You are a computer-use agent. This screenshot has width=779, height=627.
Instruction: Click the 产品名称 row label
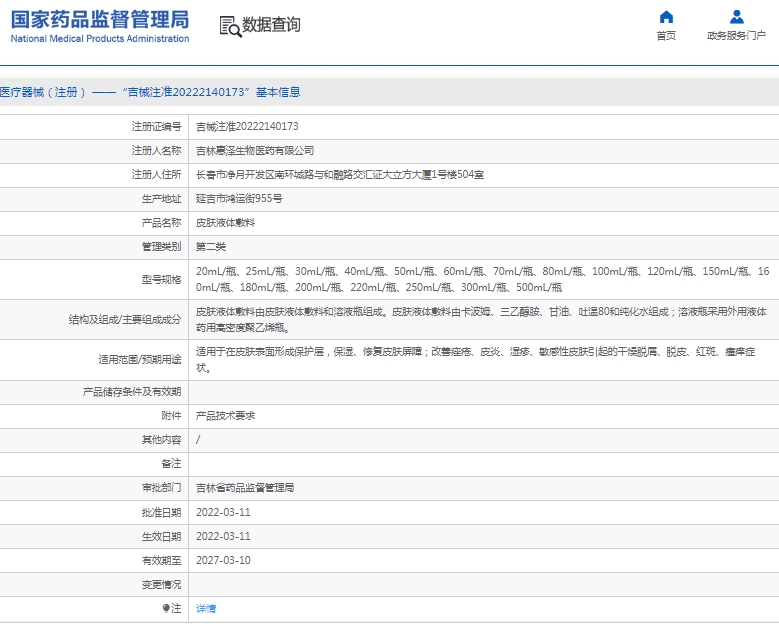click(x=161, y=223)
